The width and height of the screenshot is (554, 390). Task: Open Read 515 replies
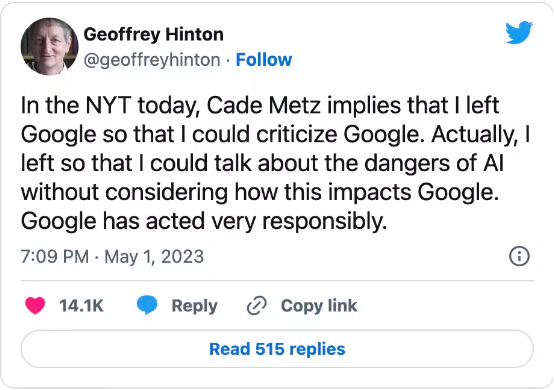(277, 349)
